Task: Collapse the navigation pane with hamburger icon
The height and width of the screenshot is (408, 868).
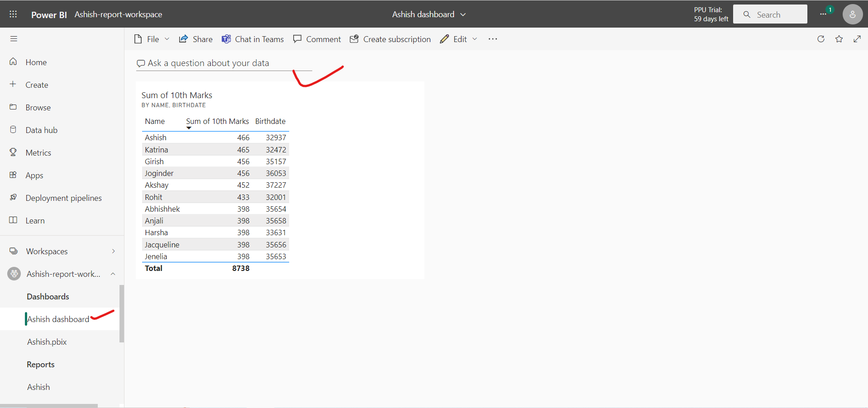Action: coord(14,39)
